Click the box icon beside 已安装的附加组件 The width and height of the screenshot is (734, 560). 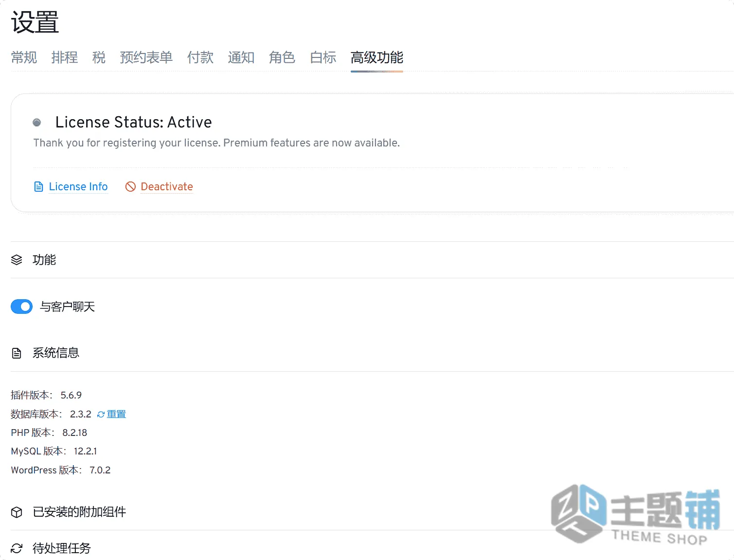pyautogui.click(x=17, y=512)
